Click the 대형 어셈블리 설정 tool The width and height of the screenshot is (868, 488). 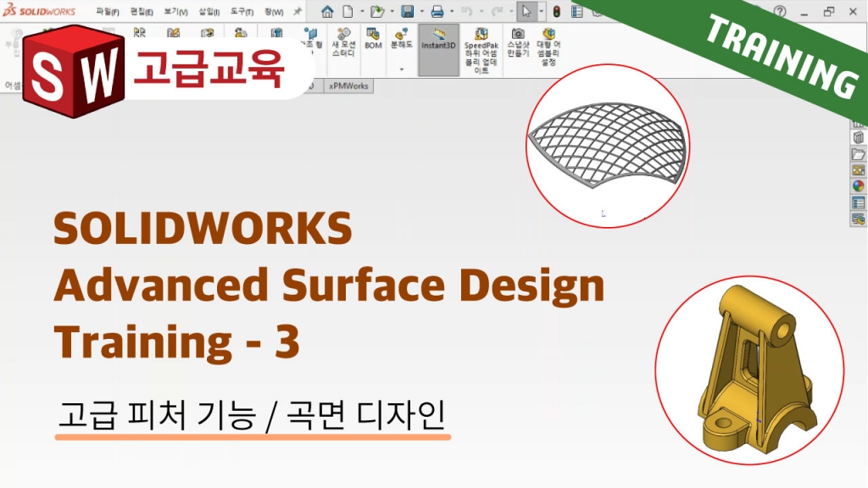[548, 47]
